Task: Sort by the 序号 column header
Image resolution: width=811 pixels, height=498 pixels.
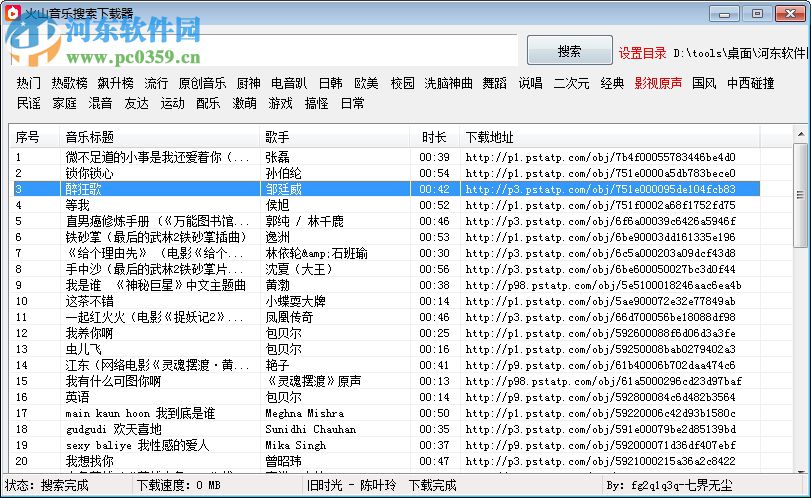Action: pos(35,137)
